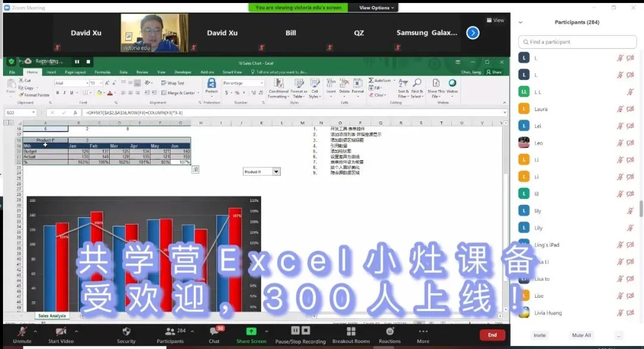
Task: Click the Sort & Filter icon
Action: pyautogui.click(x=403, y=83)
